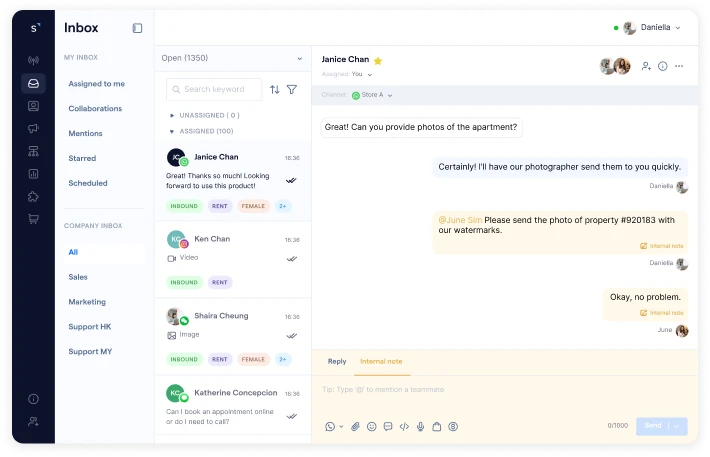Open the shopping cart commerce icon
The image size is (710, 457).
[x=33, y=219]
